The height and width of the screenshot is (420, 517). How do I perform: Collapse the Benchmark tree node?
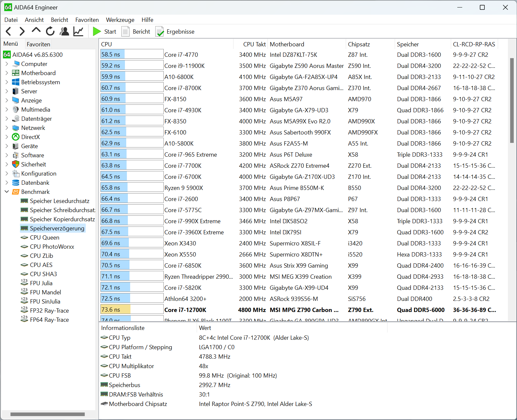pyautogui.click(x=7, y=192)
